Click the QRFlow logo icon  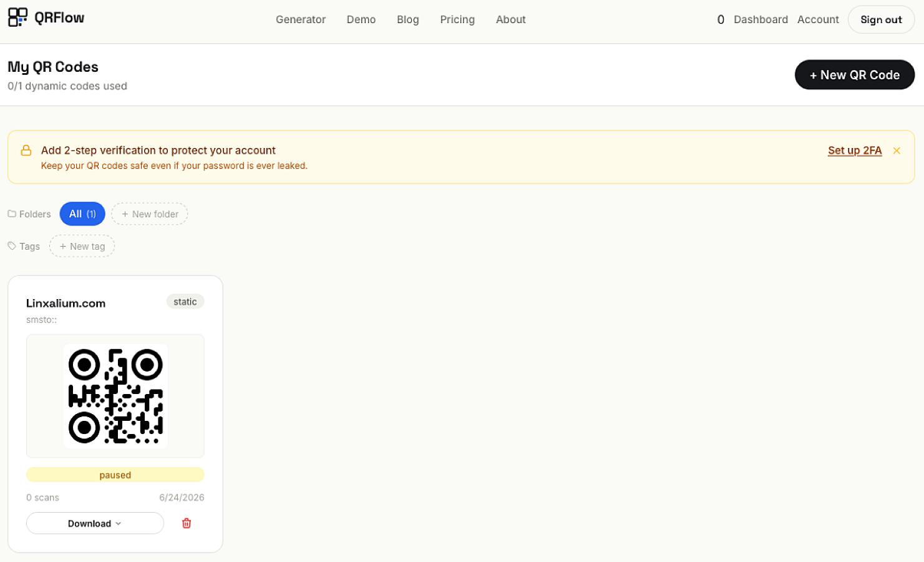pyautogui.click(x=17, y=17)
